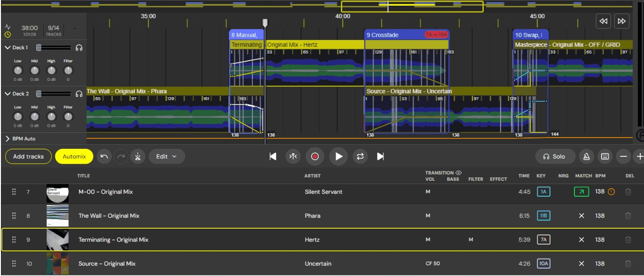Select the scissors cut tool
This screenshot has height=276, width=644.
138,156
